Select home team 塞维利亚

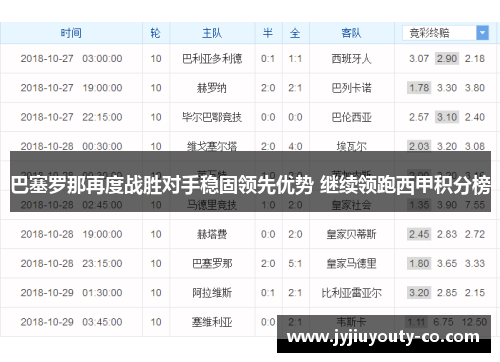(212, 322)
